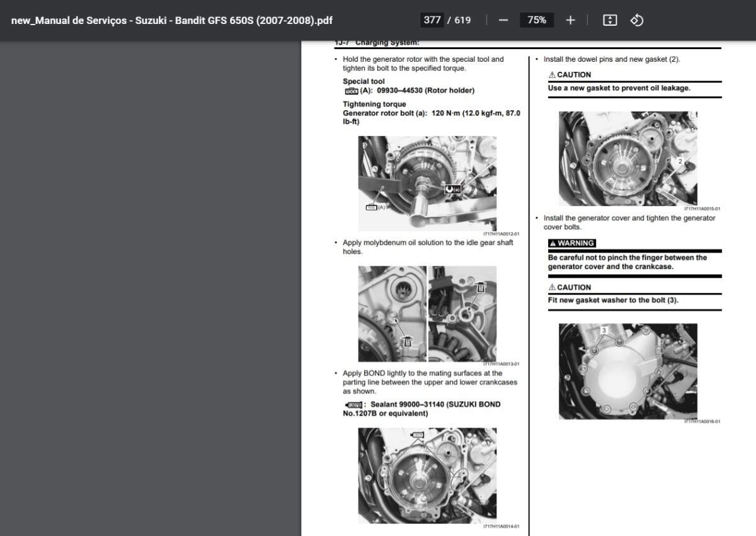Rotate the document counterclockwise
The image size is (756, 536).
637,20
